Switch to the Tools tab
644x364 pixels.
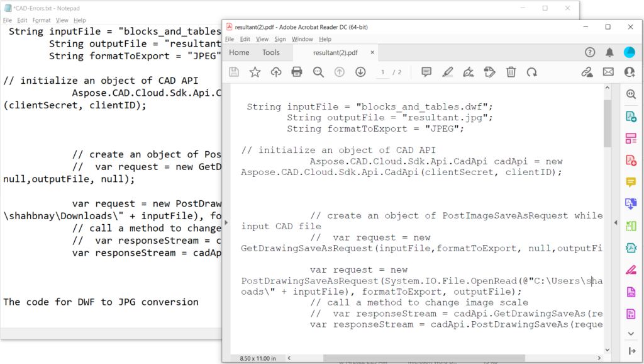271,53
